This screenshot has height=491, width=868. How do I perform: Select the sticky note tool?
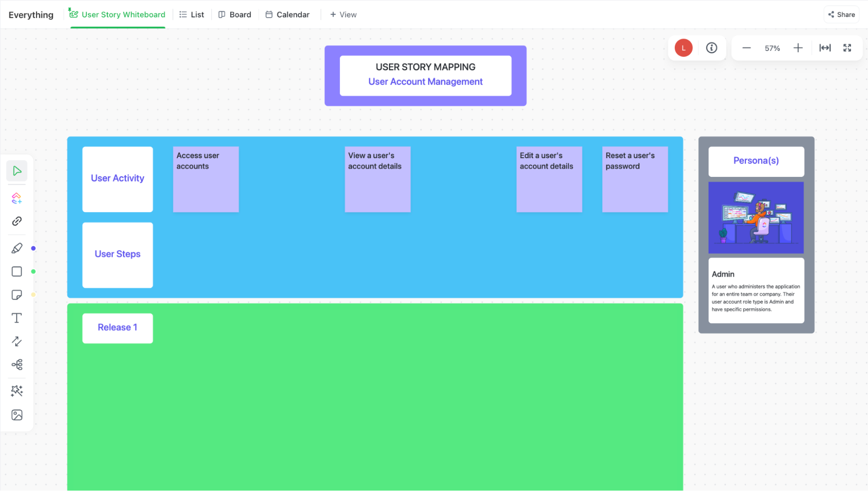click(17, 295)
